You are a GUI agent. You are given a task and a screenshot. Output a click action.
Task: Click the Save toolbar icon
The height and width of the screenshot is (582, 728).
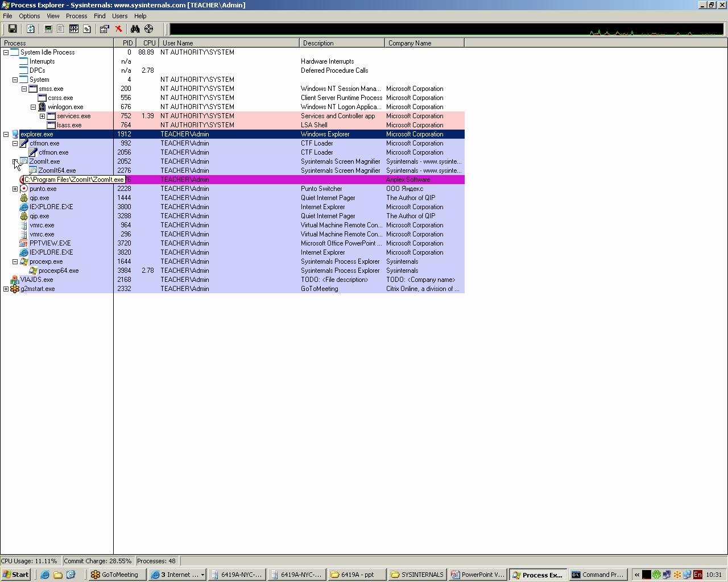point(12,29)
